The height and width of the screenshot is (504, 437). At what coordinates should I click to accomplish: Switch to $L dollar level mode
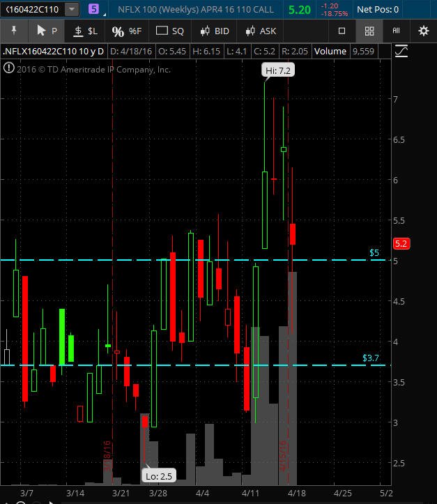click(x=85, y=31)
